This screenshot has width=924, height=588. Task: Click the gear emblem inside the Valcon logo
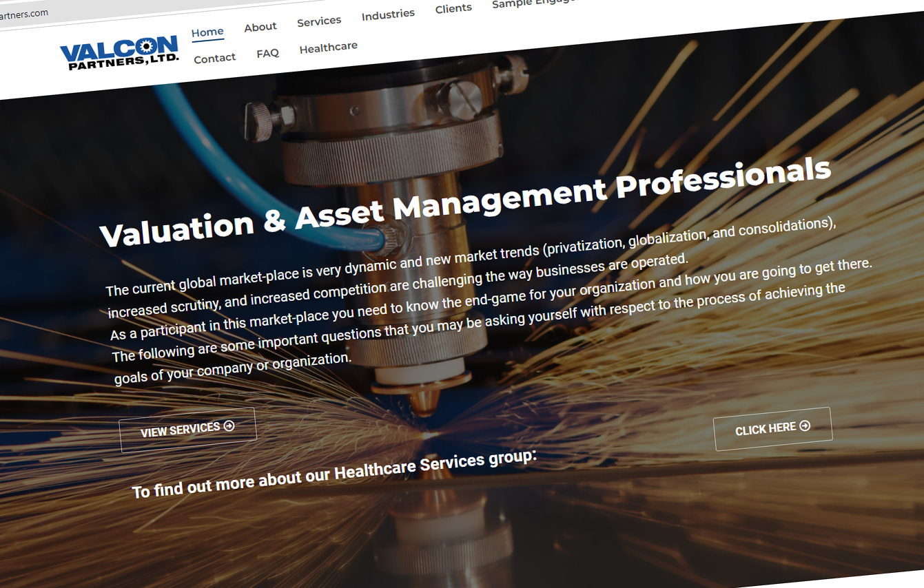[146, 47]
